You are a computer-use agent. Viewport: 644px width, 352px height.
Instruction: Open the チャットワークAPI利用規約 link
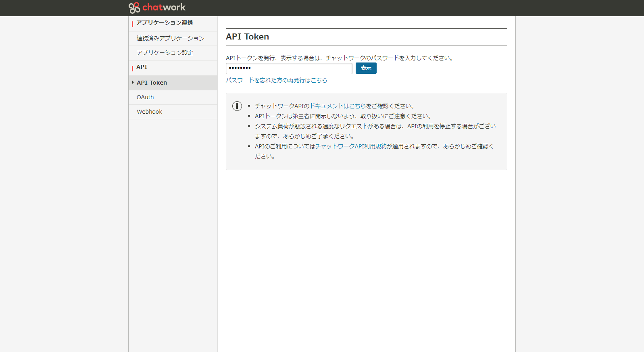pos(351,146)
